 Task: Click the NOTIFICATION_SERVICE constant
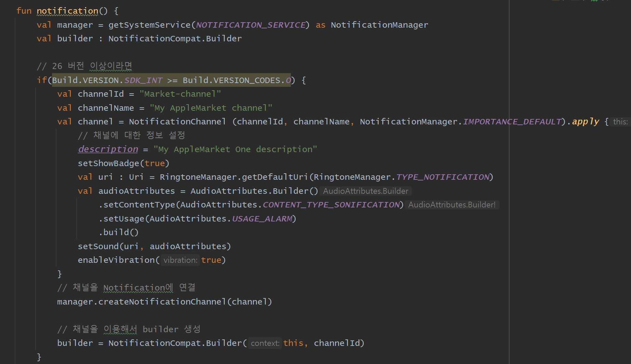pyautogui.click(x=251, y=25)
